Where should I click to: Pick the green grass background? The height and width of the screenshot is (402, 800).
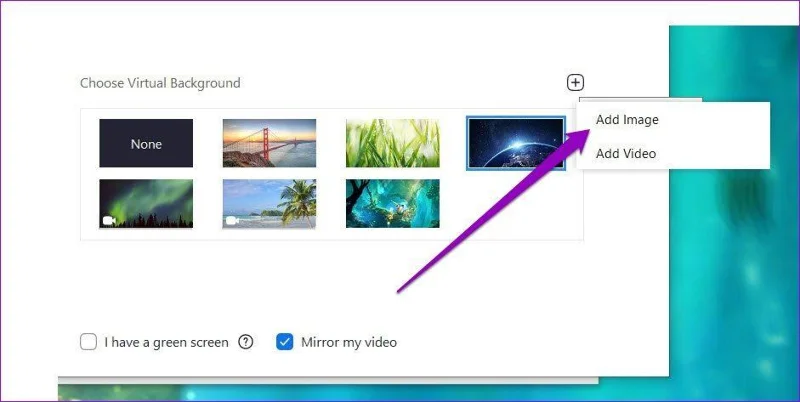point(393,143)
